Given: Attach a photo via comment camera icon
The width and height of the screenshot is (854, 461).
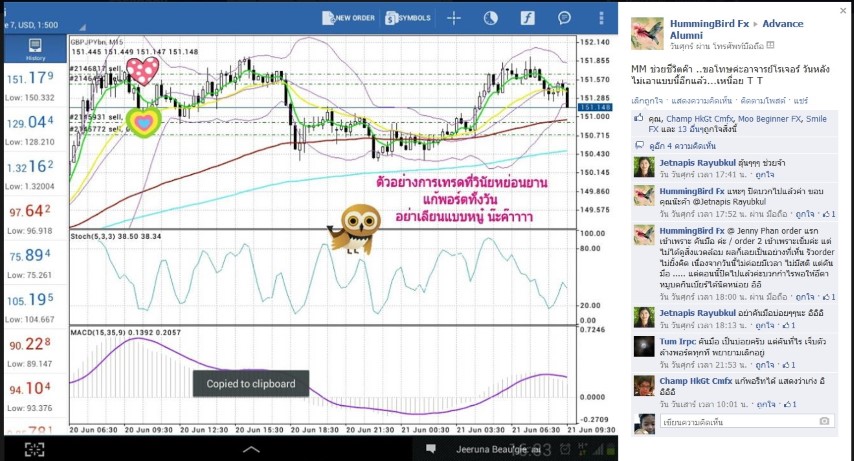Looking at the screenshot, I should (824, 421).
